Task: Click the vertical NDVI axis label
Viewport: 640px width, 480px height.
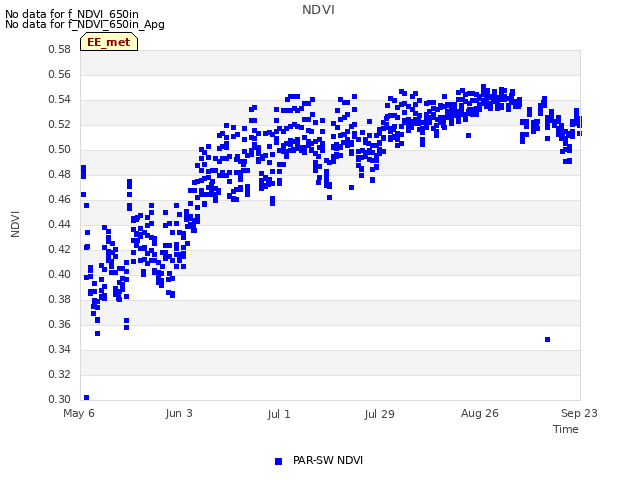Action: tap(15, 224)
